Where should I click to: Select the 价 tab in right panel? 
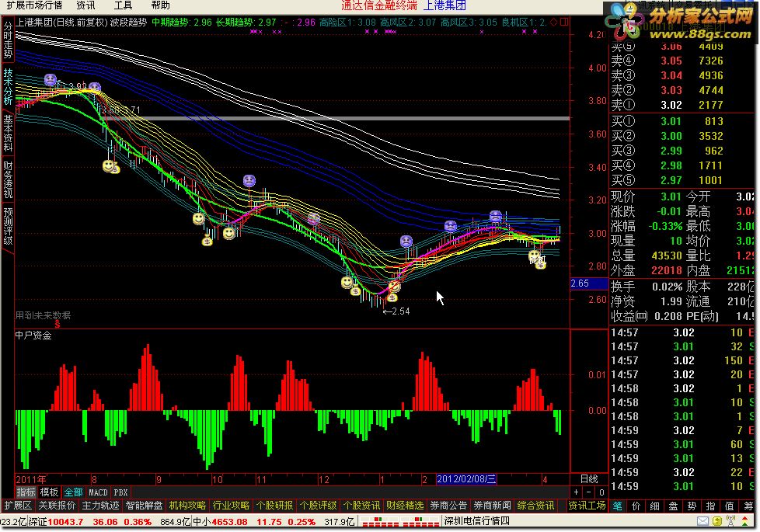pyautogui.click(x=636, y=506)
